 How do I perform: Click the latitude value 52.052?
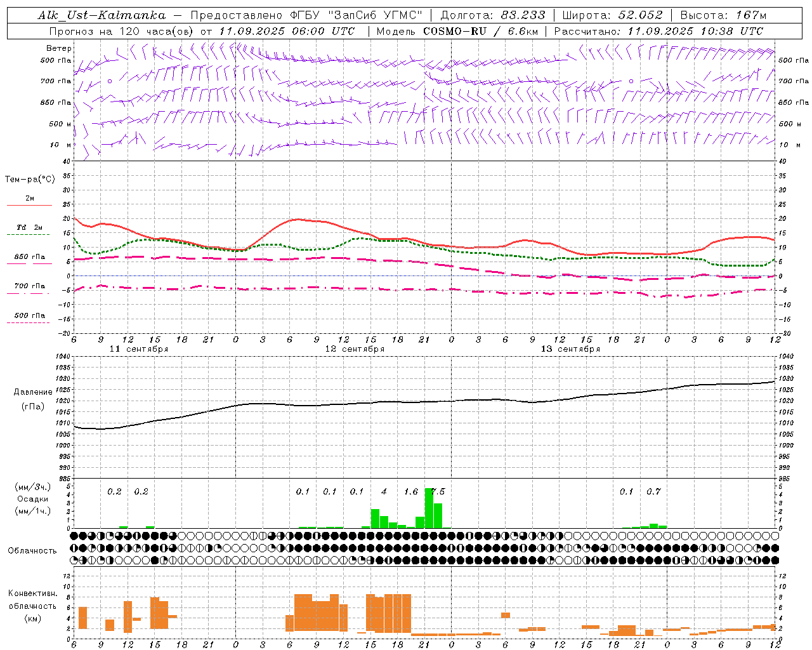coord(641,15)
